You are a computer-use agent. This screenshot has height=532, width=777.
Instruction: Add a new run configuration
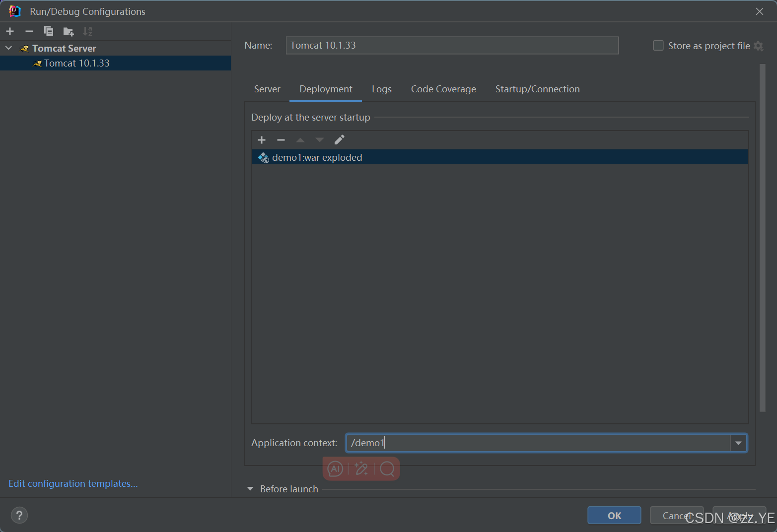[10, 31]
